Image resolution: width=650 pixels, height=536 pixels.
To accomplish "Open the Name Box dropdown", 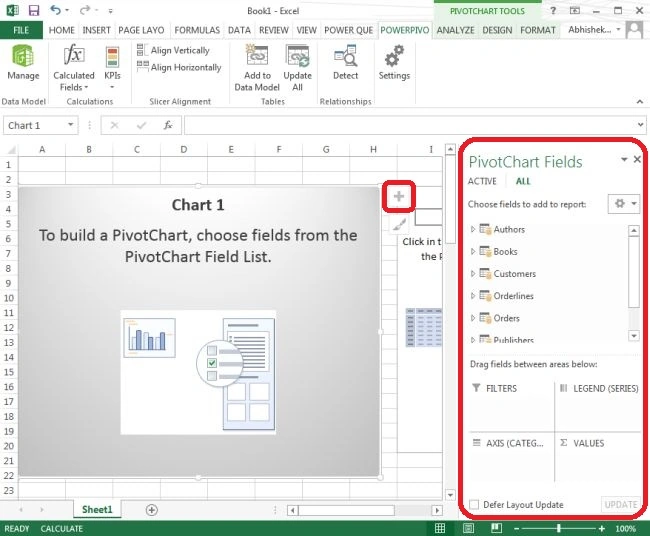I will pos(71,125).
